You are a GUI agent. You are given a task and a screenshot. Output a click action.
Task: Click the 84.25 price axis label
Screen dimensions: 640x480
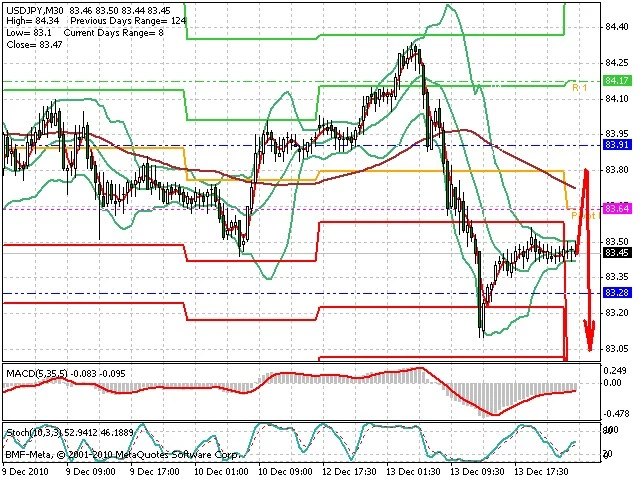(x=616, y=63)
